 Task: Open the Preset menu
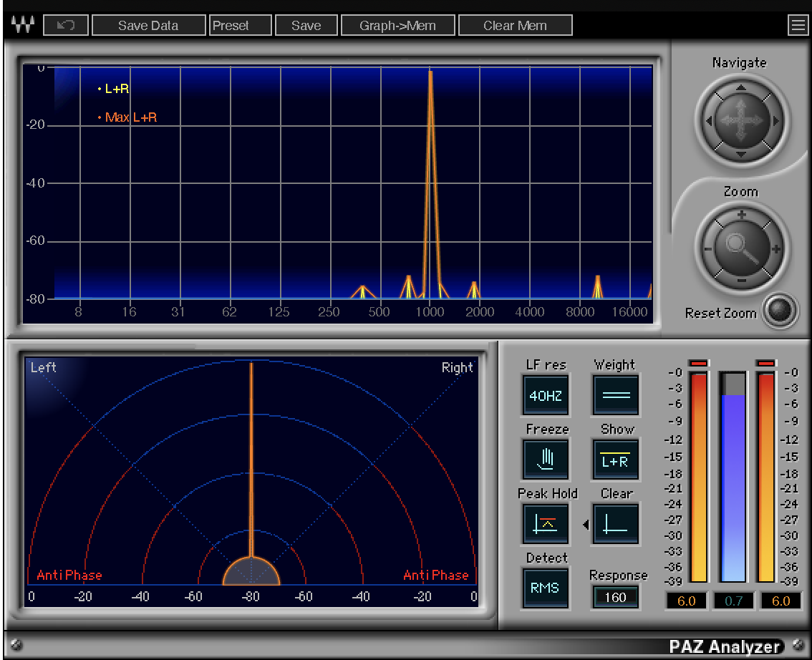(241, 25)
